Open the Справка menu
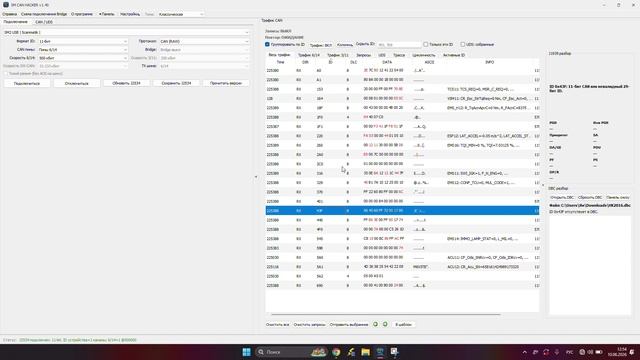The width and height of the screenshot is (640, 360). 9,14
